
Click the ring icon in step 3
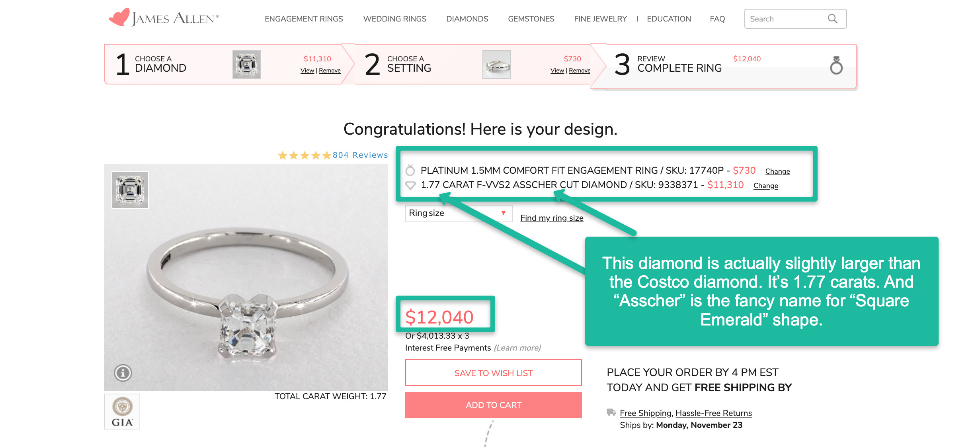click(x=836, y=65)
